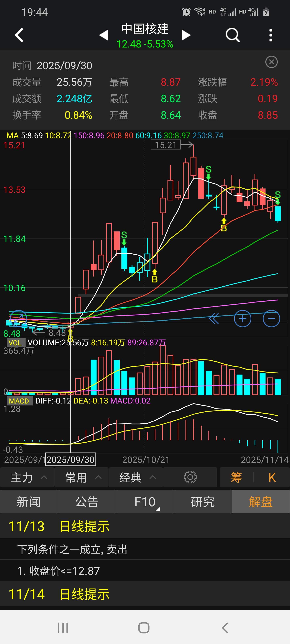290x644 pixels.
Task: Tap the 8.48 low price label
Action: coord(57,333)
